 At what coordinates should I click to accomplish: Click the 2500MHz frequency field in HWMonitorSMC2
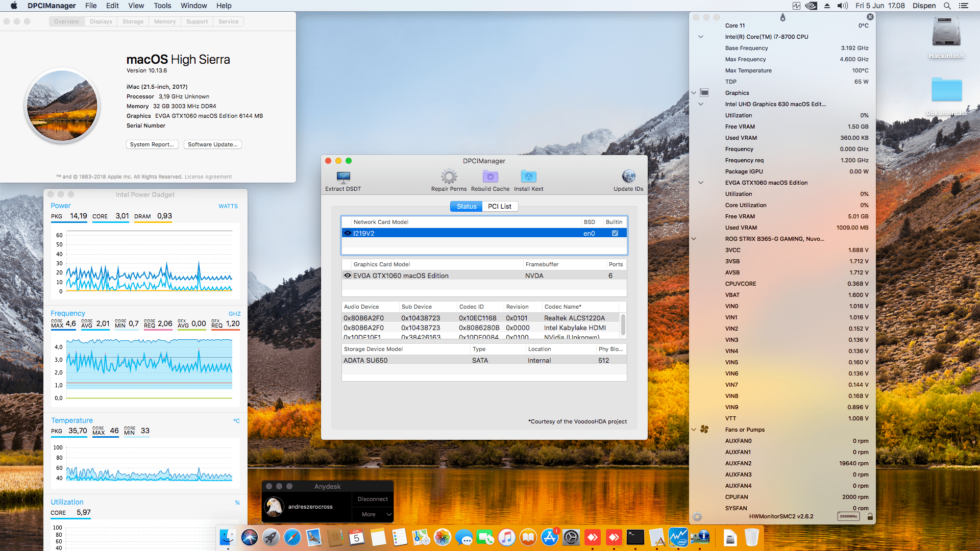pos(848,516)
